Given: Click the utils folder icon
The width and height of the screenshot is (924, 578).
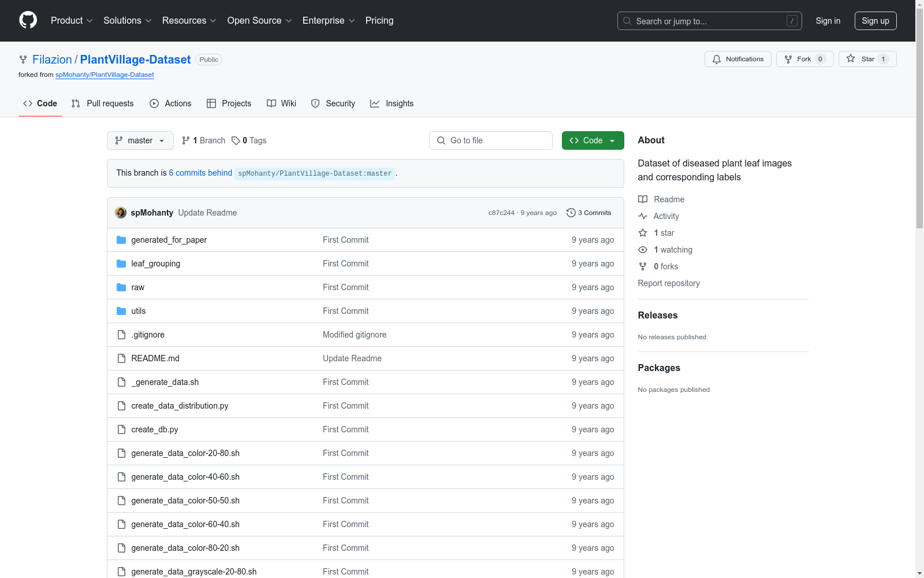Looking at the screenshot, I should 121,311.
